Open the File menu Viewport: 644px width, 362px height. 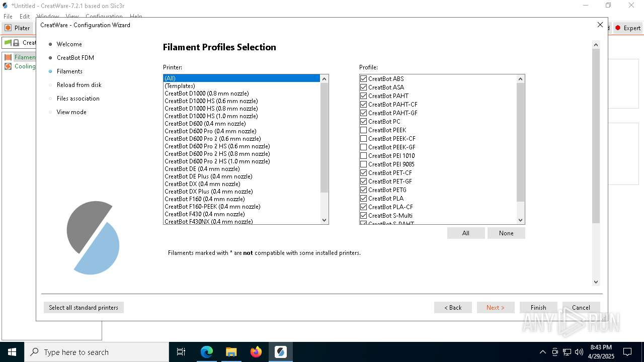[x=8, y=17]
